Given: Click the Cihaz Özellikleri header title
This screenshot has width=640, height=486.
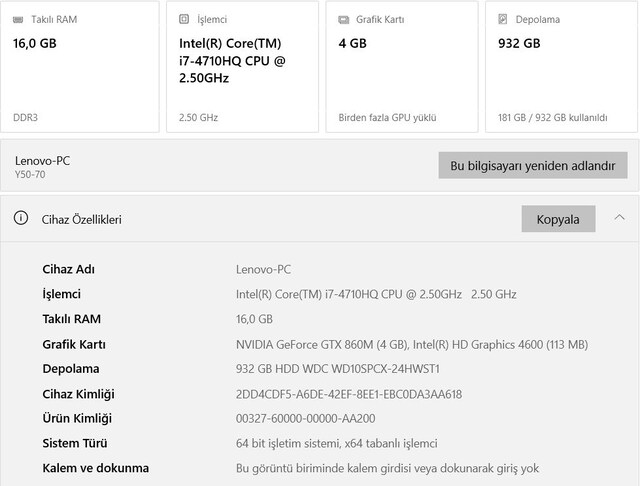Looking at the screenshot, I should pyautogui.click(x=82, y=220).
